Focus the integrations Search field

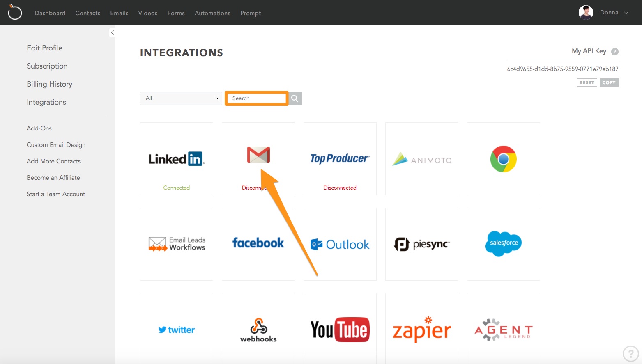tap(257, 98)
